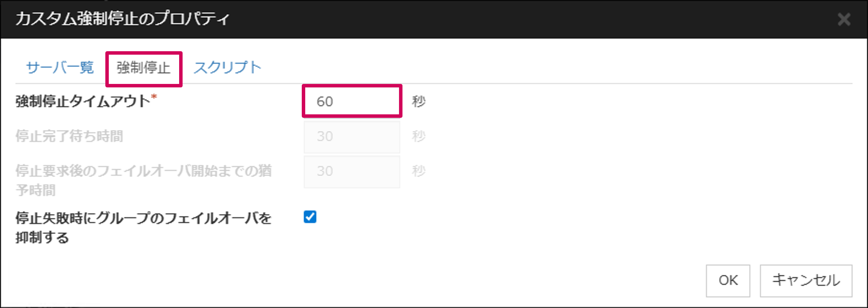Select the 強制停止 tab
868x308 pixels.
[143, 68]
